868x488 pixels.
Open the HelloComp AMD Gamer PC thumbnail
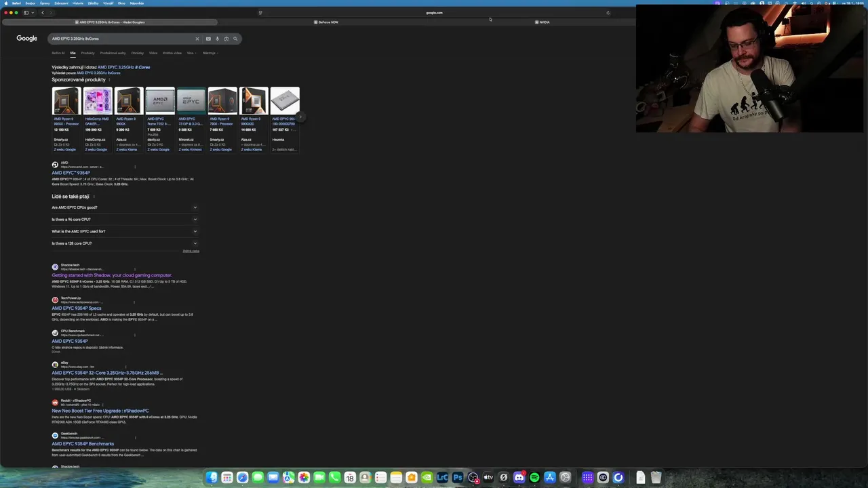click(97, 101)
